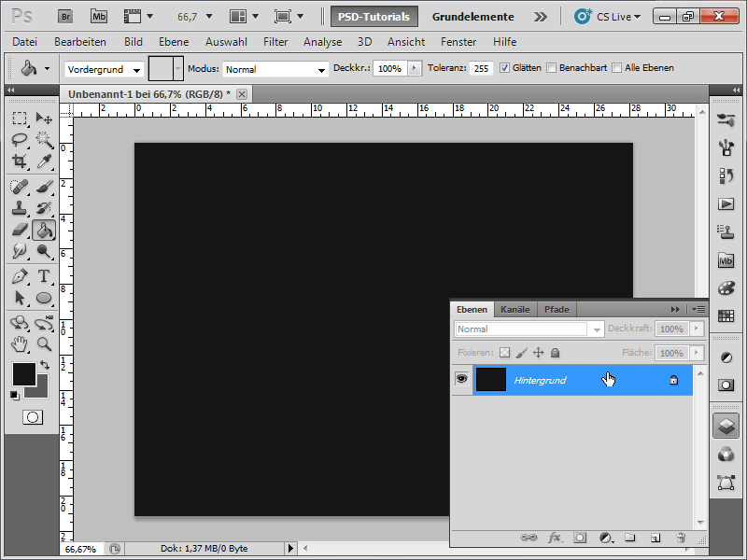Viewport: 747px width, 560px height.
Task: Toggle Quick Mask mode
Action: tap(33, 417)
